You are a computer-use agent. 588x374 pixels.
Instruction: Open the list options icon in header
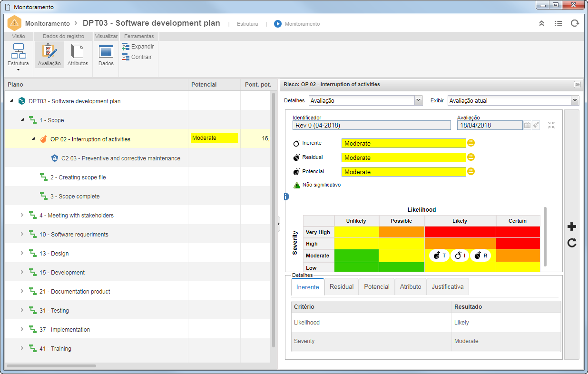(558, 23)
